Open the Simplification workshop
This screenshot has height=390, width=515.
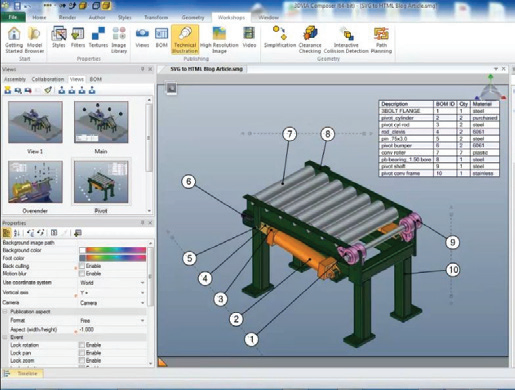(x=280, y=37)
